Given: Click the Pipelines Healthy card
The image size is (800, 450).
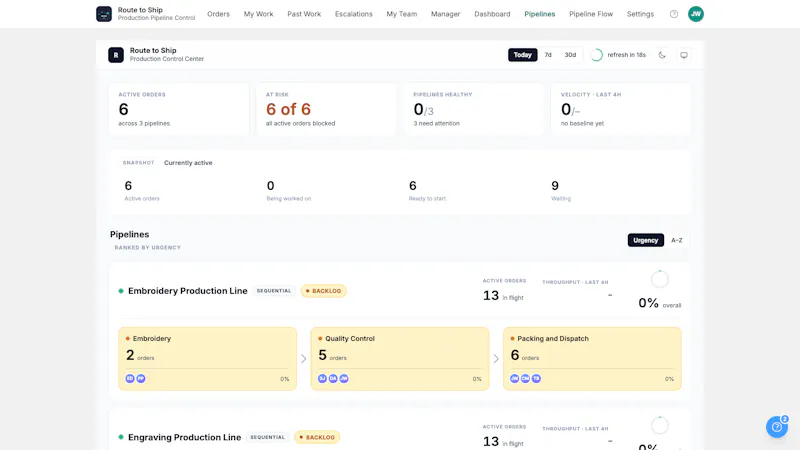Looking at the screenshot, I should [474, 109].
